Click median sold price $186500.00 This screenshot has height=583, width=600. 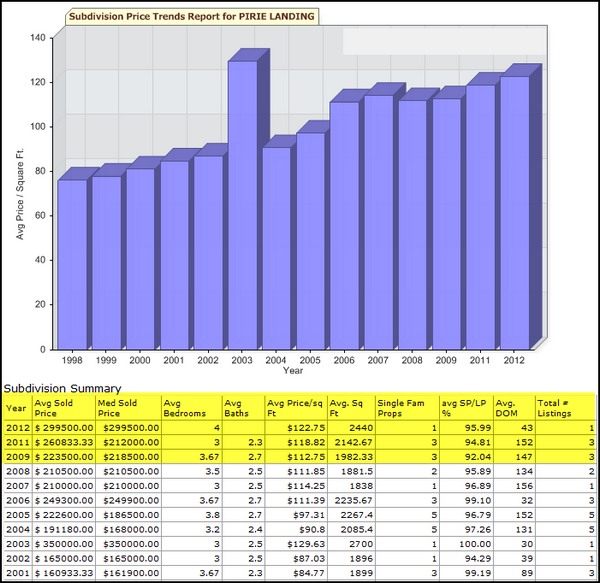131,515
